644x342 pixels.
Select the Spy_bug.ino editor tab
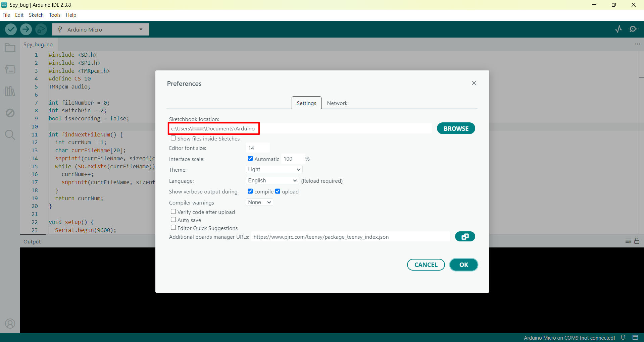38,44
